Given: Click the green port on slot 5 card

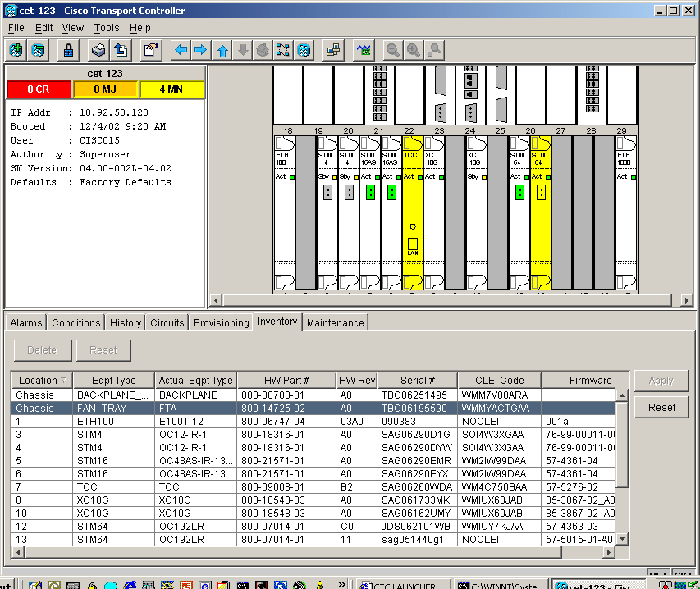Looking at the screenshot, I should 370,193.
